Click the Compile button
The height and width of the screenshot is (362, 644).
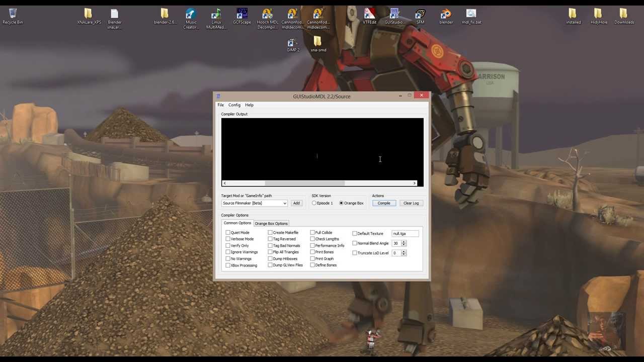click(384, 203)
